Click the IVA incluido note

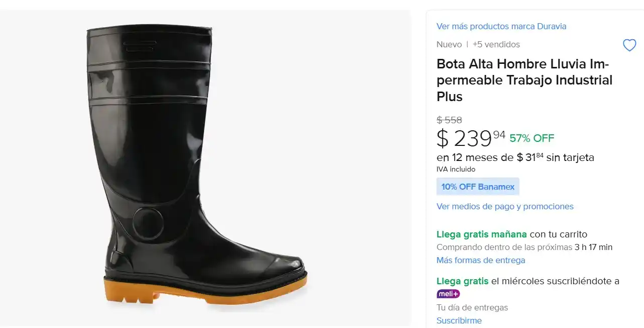click(456, 170)
